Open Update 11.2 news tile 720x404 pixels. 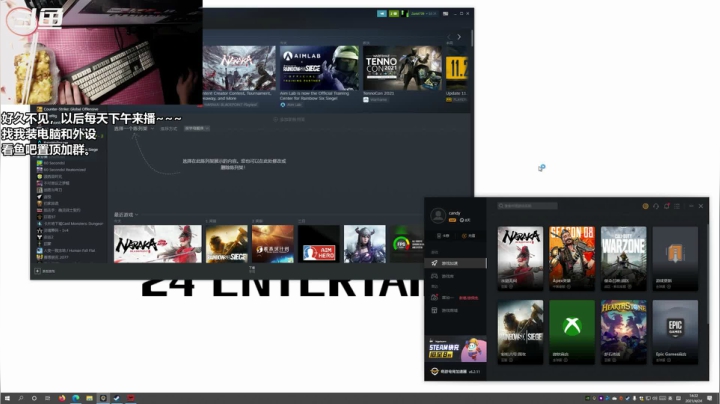[x=456, y=67]
